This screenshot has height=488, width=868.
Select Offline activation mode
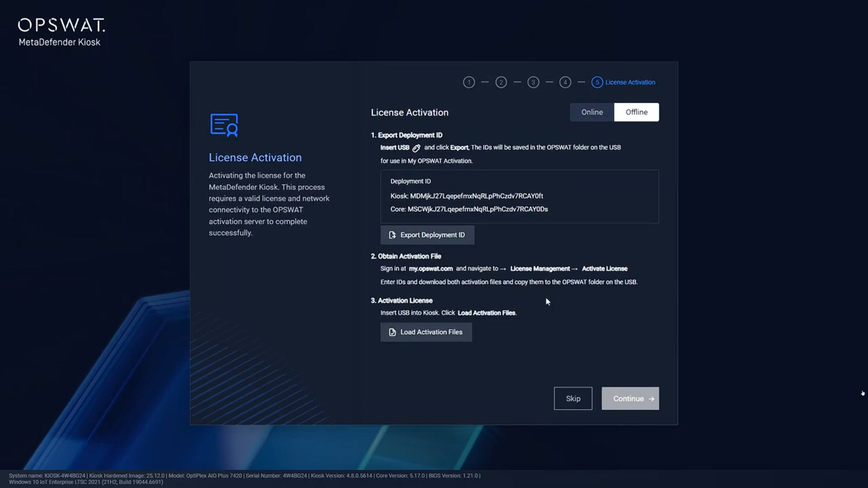coord(636,112)
